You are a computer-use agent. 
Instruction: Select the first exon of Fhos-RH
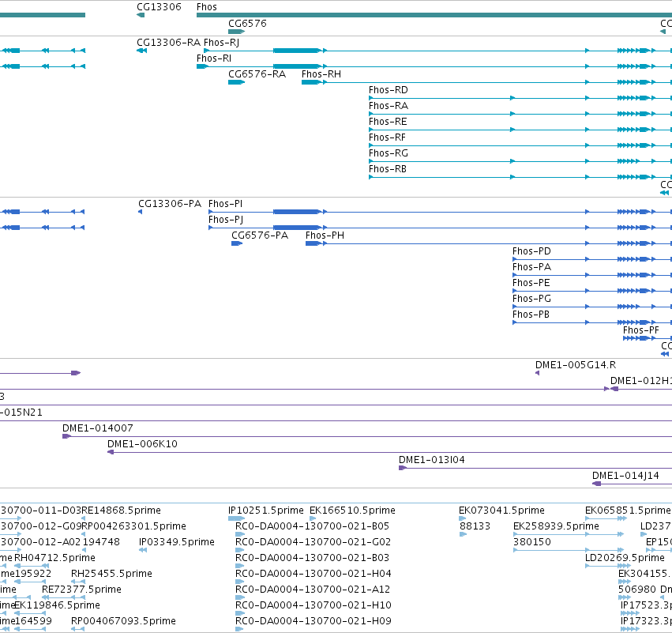click(x=312, y=82)
